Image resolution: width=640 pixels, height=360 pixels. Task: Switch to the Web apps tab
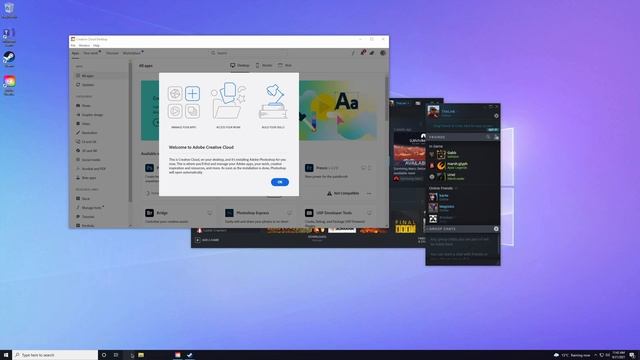pos(285,65)
